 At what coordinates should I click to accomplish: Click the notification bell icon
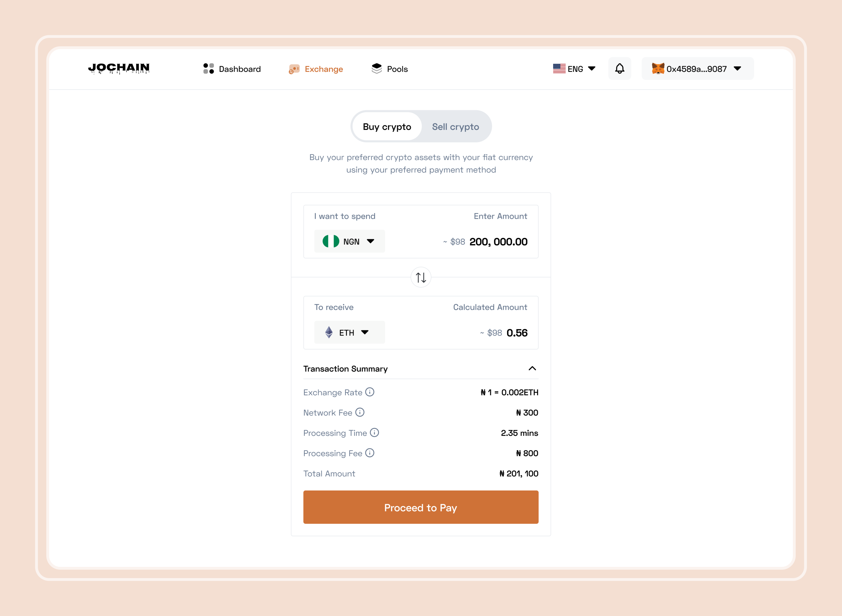[x=619, y=69]
